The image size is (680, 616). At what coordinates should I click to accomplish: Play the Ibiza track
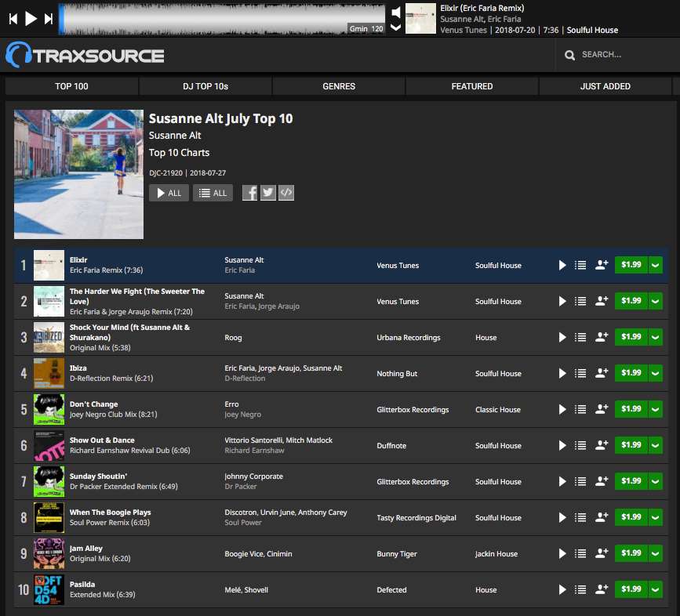pos(562,373)
